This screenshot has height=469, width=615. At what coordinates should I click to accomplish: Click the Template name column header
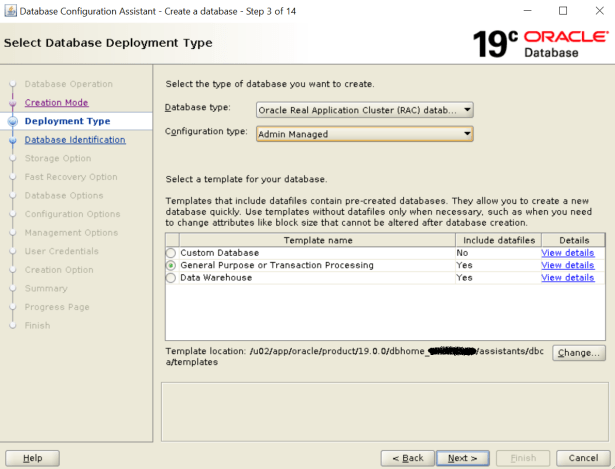tap(309, 241)
